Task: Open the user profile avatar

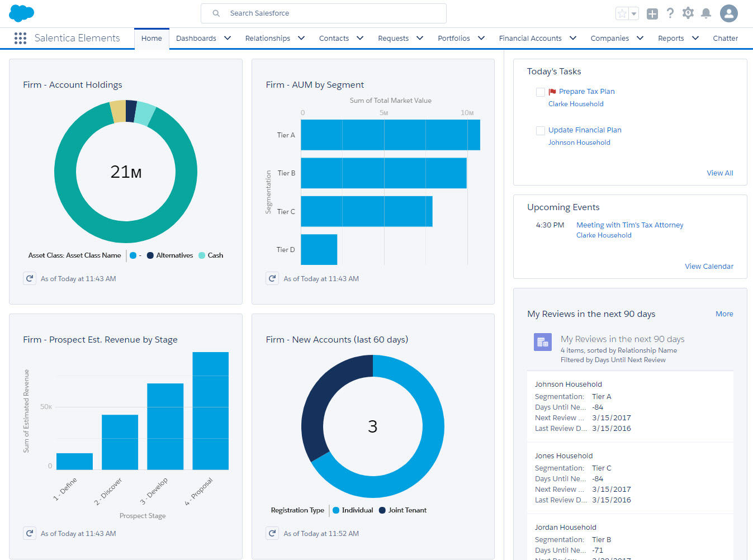Action: pyautogui.click(x=728, y=13)
